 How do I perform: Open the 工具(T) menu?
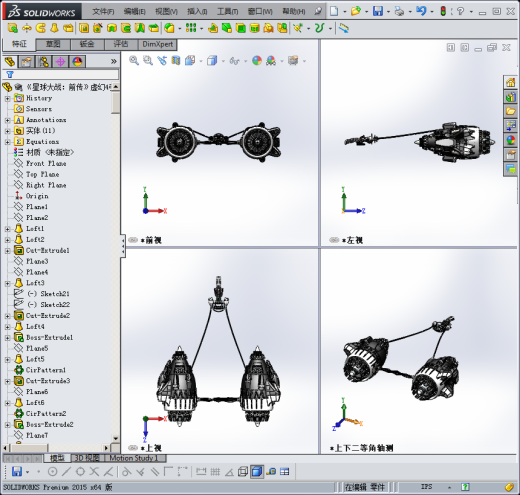228,12
